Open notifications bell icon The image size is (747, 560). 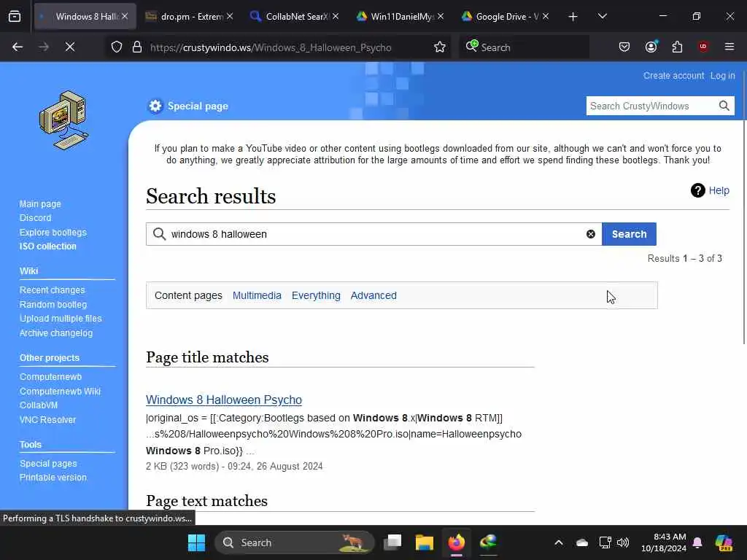[697, 542]
